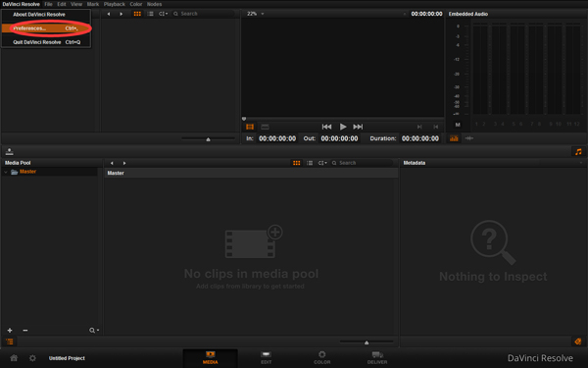Switch to the DELIVER page
588x368 pixels.
tap(377, 358)
